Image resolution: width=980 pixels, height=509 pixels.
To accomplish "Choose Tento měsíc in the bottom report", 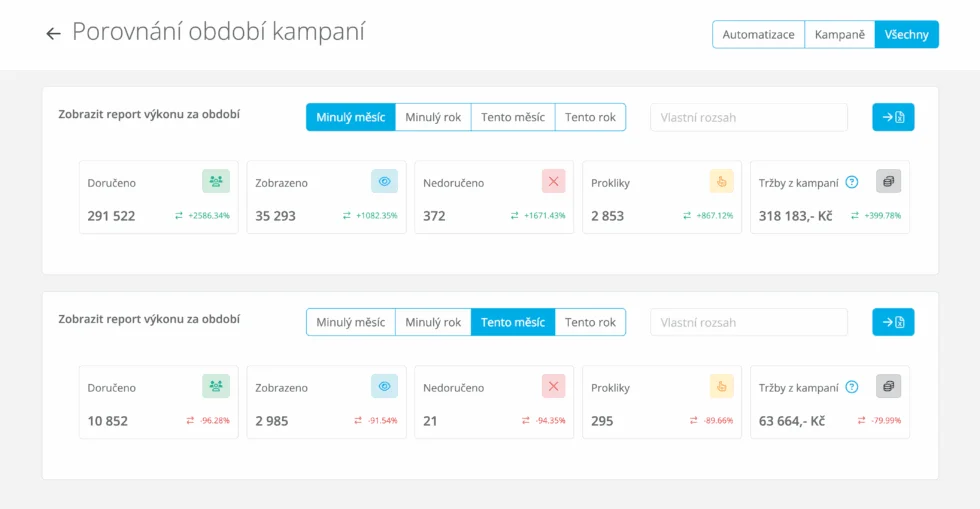I will click(512, 322).
